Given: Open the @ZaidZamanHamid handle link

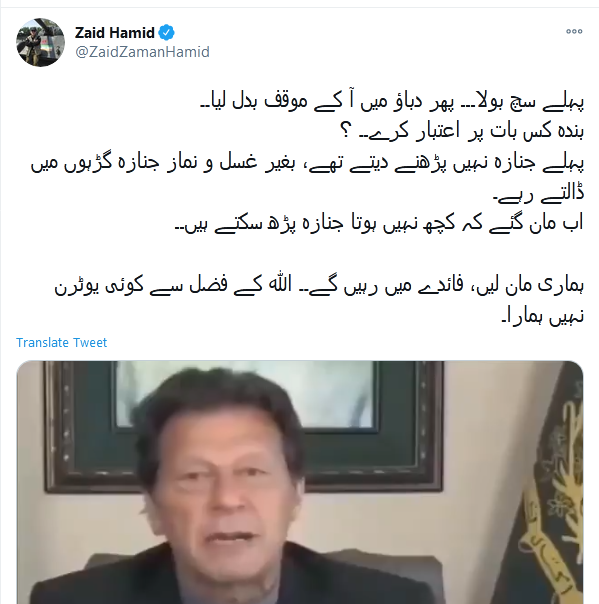Looking at the screenshot, I should (143, 52).
